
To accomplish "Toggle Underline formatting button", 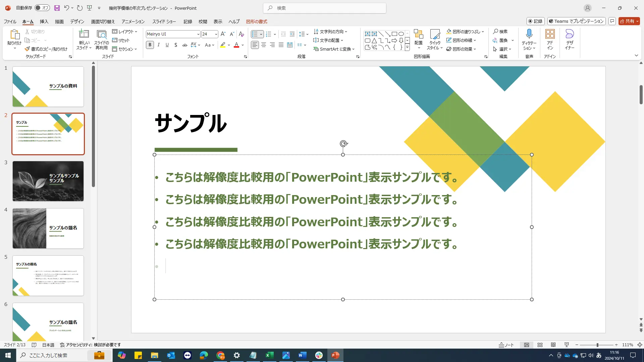I will coord(167,45).
